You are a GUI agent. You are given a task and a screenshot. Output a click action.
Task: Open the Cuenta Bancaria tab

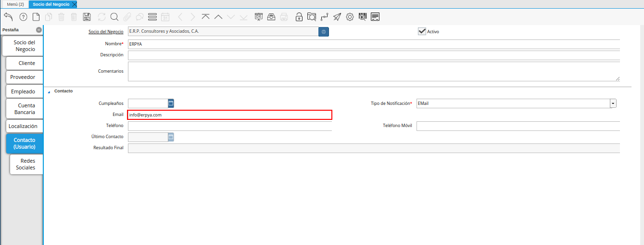click(x=25, y=109)
